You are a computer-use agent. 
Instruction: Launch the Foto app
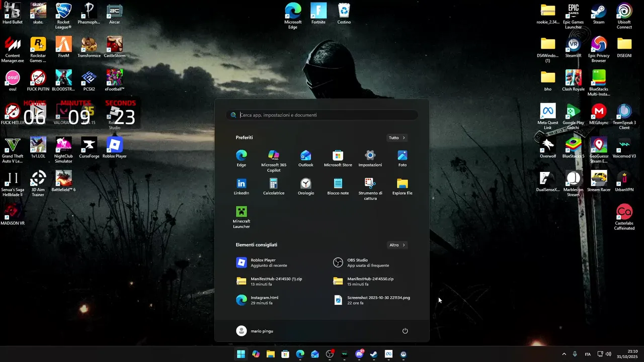(x=403, y=158)
